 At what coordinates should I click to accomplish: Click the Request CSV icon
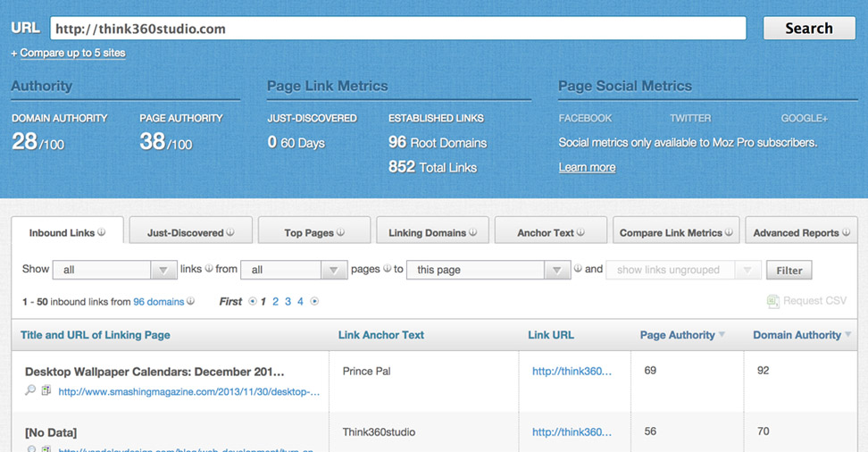coord(772,302)
